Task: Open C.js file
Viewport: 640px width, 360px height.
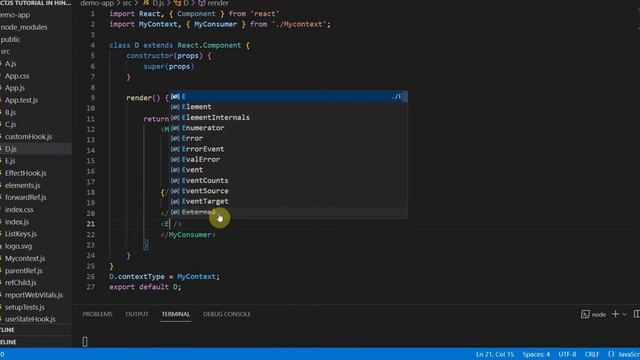Action: (x=11, y=124)
